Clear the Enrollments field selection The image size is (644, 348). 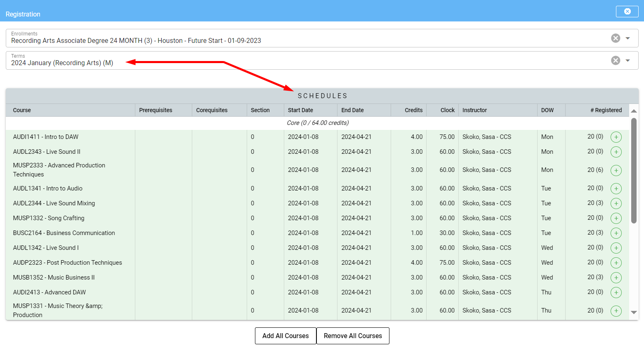pos(615,38)
